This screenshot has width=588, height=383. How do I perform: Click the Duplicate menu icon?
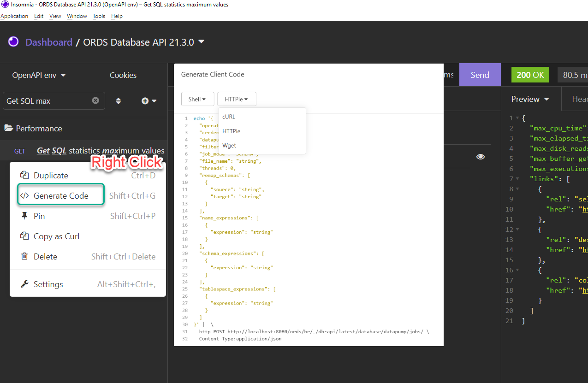coord(24,175)
